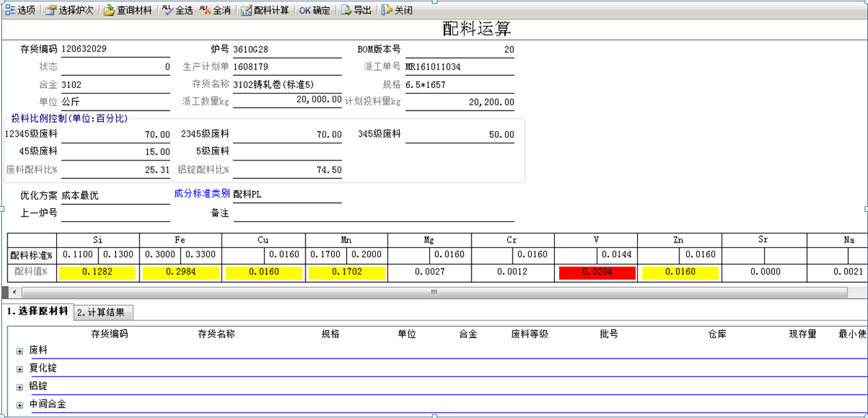Click the 废料等级 column header
Image resolution: width=868 pixels, height=418 pixels.
tap(530, 334)
